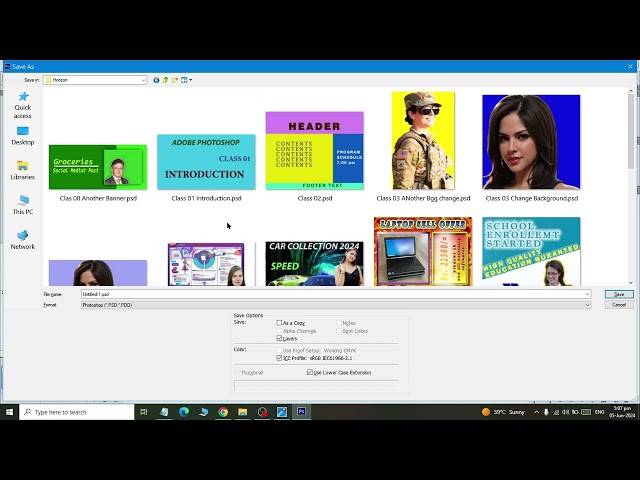Toggle ICC Profile sRGB checkbox

coord(279,358)
